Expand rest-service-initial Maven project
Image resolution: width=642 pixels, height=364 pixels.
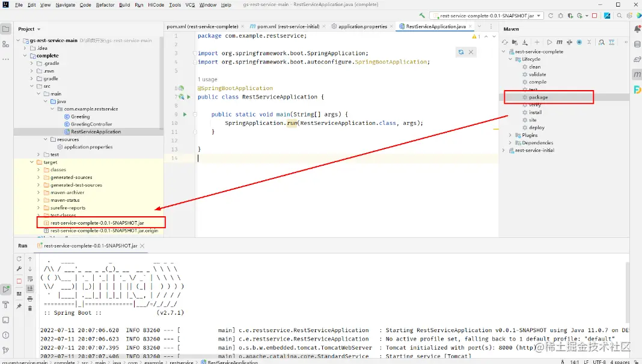click(x=504, y=151)
